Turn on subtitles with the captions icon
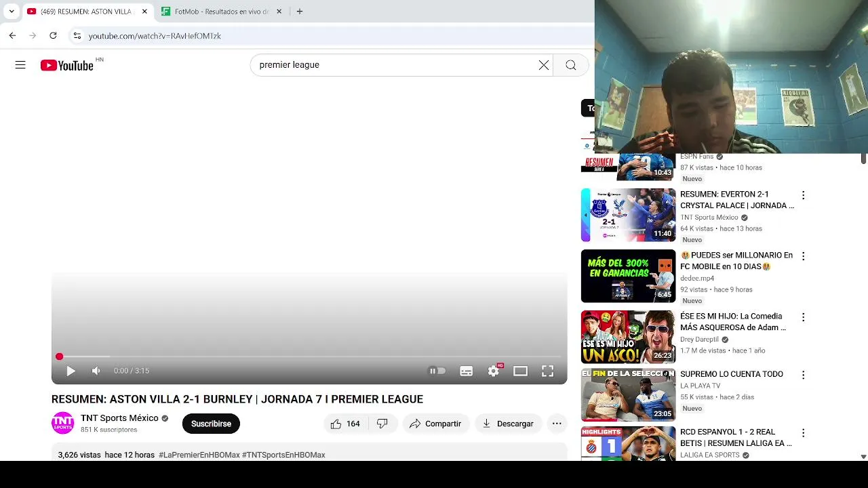This screenshot has height=488, width=868. [x=466, y=371]
